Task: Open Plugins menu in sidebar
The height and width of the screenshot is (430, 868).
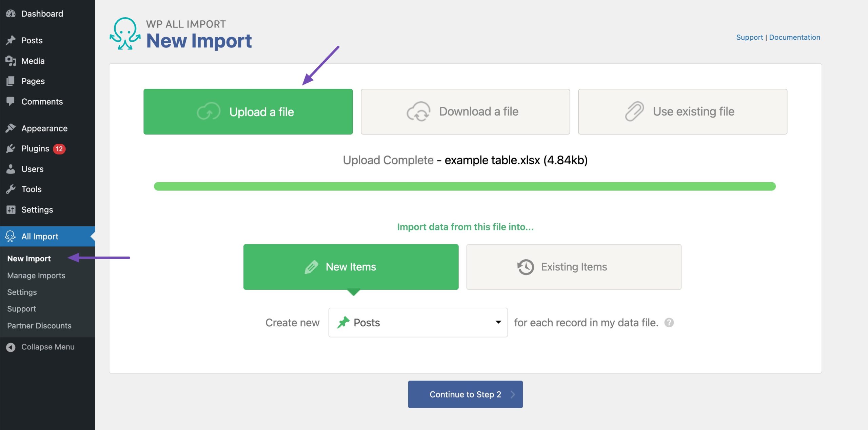Action: point(47,148)
